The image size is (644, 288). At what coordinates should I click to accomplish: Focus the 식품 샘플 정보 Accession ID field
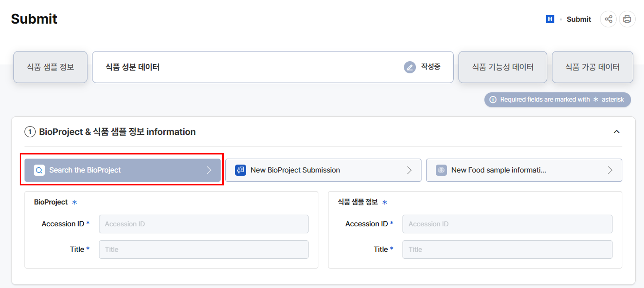click(507, 224)
